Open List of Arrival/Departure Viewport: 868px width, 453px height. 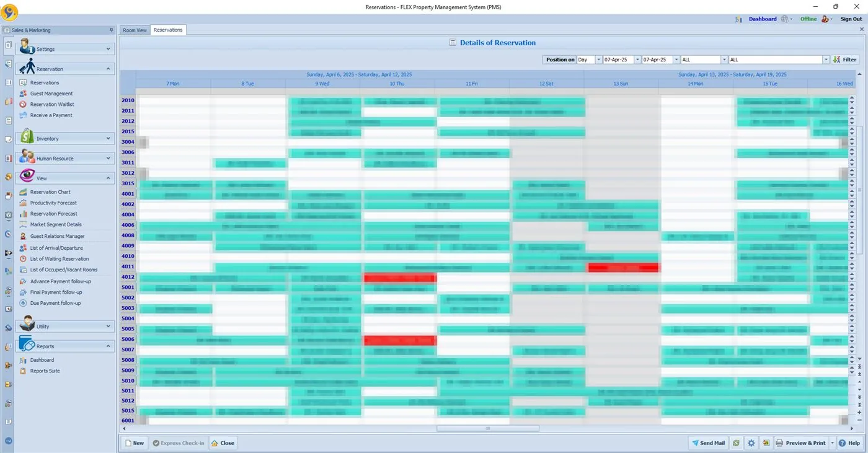56,248
